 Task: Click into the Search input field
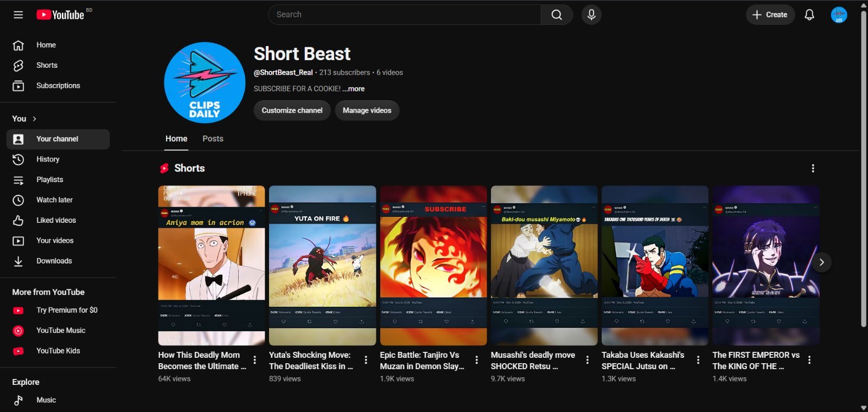(x=405, y=15)
